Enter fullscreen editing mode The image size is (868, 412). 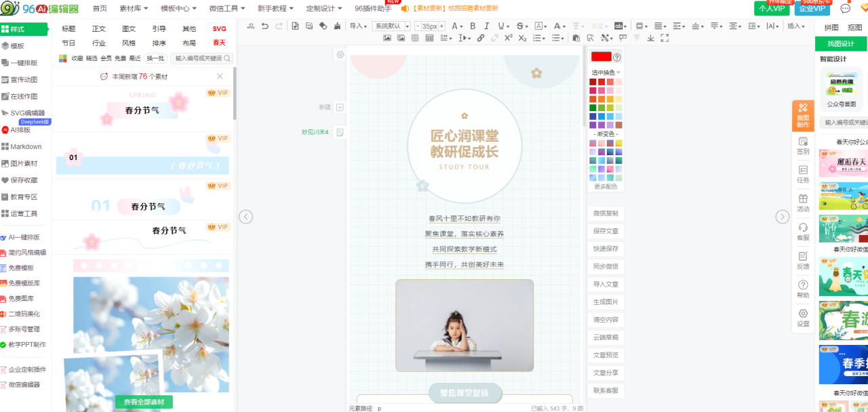coord(664,38)
